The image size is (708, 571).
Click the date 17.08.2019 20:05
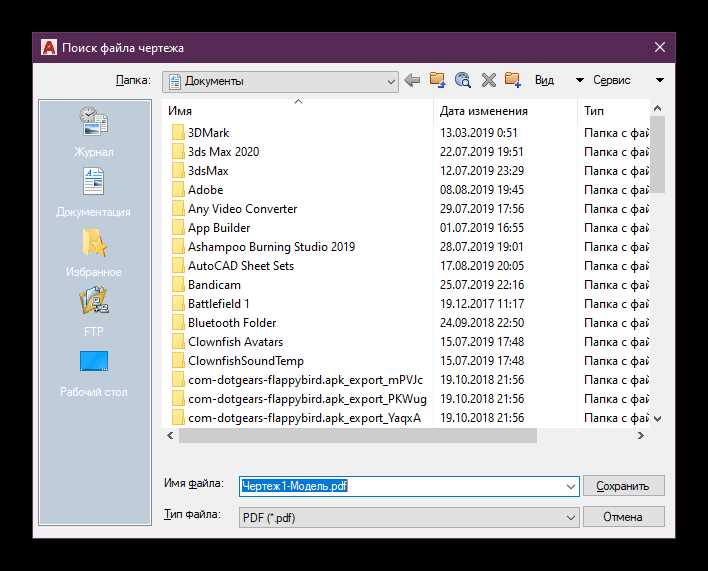pos(482,266)
